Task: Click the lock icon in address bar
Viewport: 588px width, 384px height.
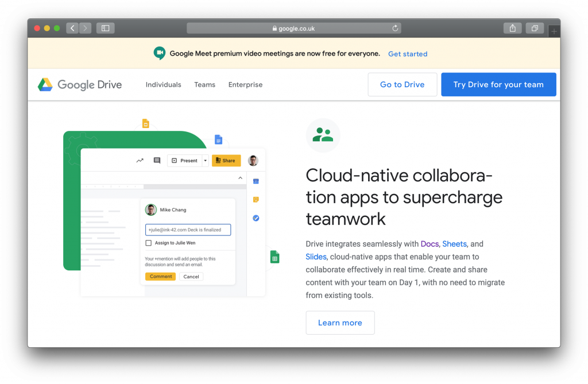Action: pyautogui.click(x=274, y=28)
